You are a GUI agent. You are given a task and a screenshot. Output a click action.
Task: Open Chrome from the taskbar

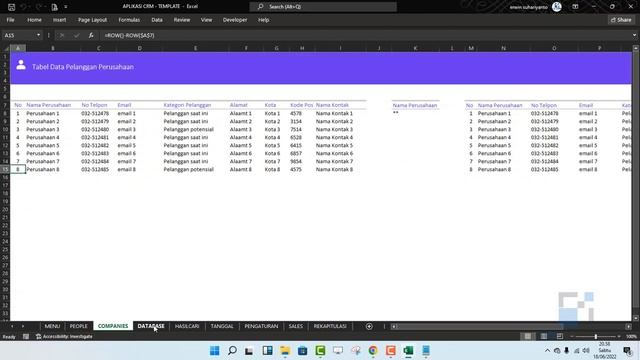coord(373,351)
